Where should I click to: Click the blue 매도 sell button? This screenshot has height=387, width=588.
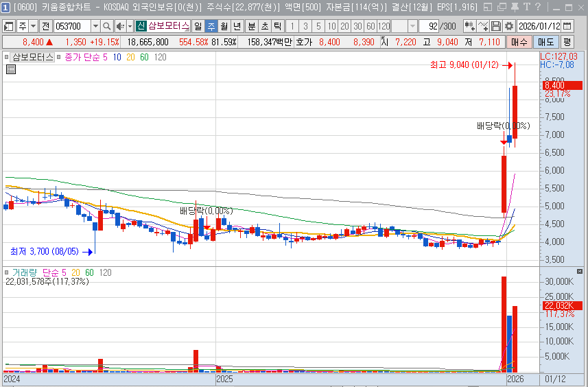(545, 42)
